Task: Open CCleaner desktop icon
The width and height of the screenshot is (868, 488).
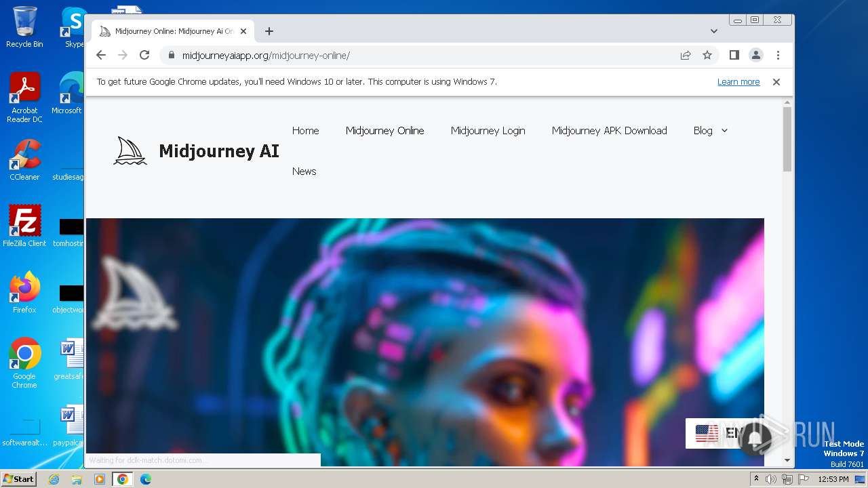Action: pyautogui.click(x=24, y=160)
